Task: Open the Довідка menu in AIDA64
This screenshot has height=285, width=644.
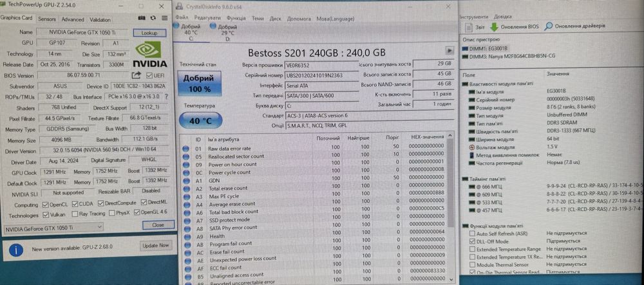Action: click(503, 17)
